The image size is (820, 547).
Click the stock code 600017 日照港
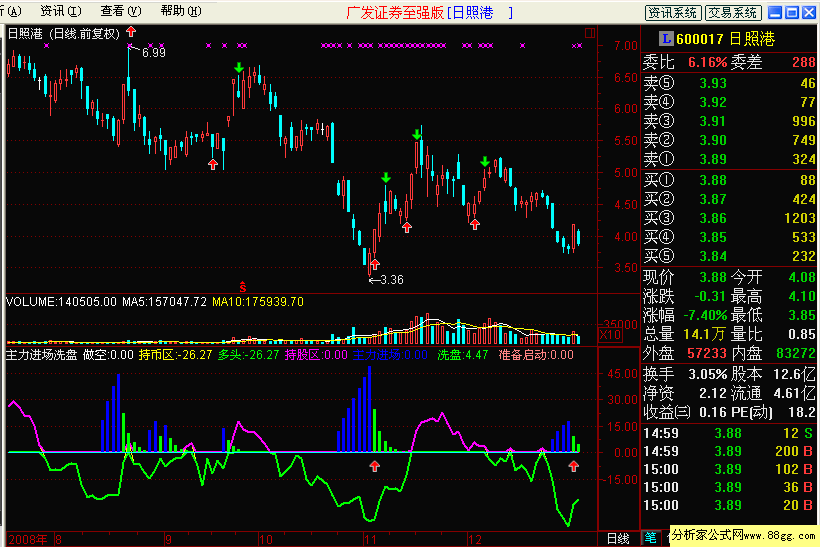[x=725, y=39]
